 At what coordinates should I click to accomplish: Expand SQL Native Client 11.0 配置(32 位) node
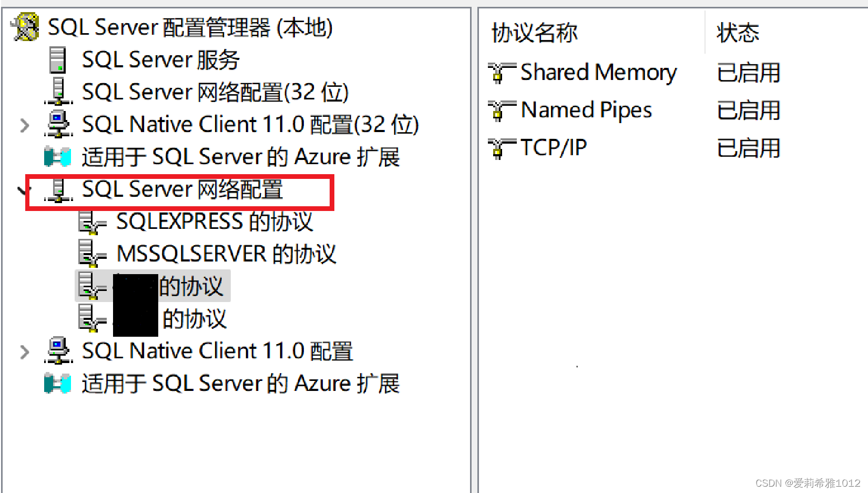pyautogui.click(x=23, y=125)
